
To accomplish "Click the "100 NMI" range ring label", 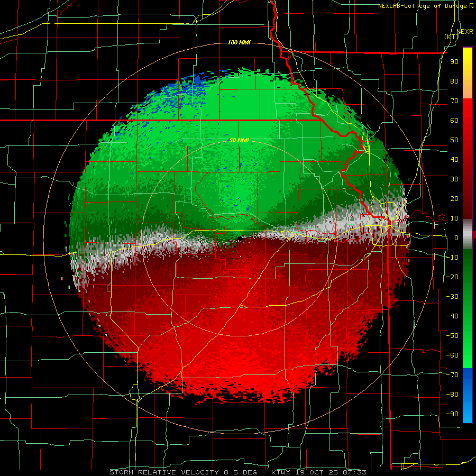I will tap(239, 42).
